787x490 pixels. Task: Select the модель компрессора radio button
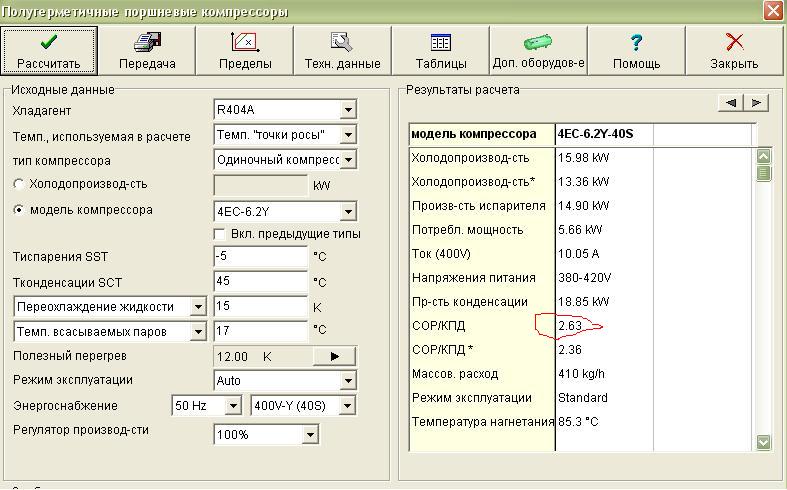[19, 210]
